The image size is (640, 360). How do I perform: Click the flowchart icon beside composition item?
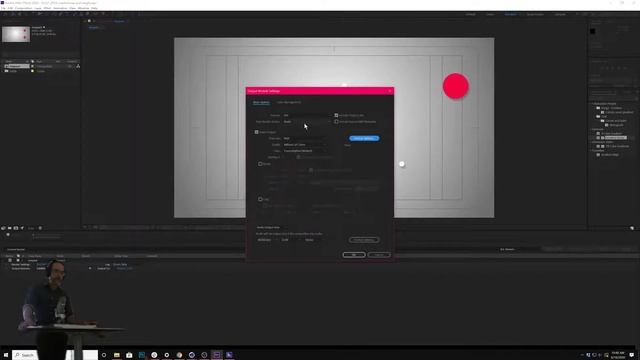tap(78, 66)
